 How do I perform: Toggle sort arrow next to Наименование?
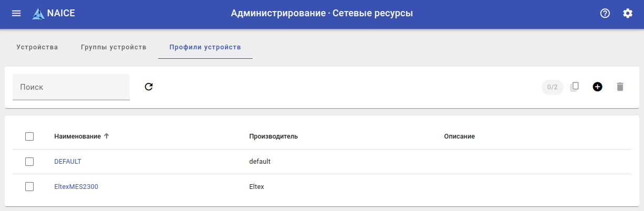pos(107,136)
